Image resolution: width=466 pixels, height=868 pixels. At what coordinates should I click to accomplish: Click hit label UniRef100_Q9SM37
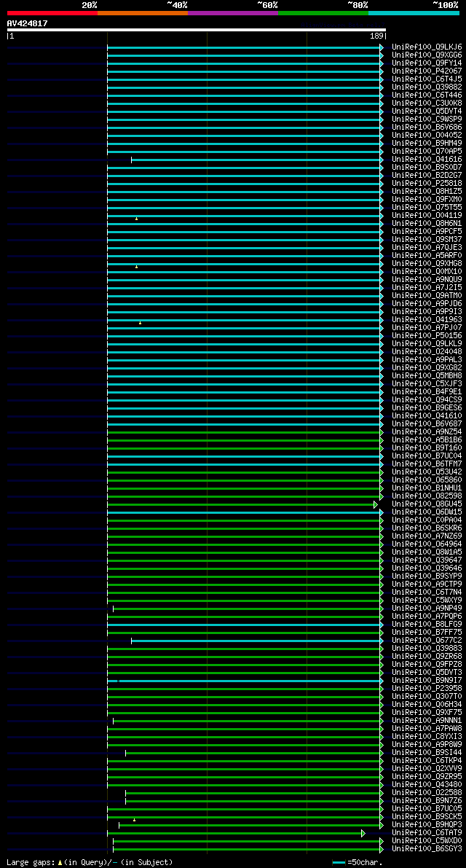pyautogui.click(x=427, y=239)
